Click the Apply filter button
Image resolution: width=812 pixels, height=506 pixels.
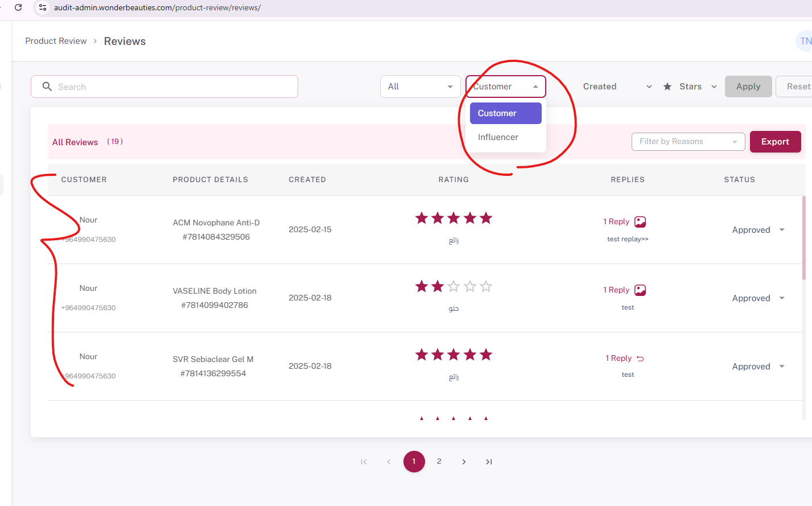point(748,87)
